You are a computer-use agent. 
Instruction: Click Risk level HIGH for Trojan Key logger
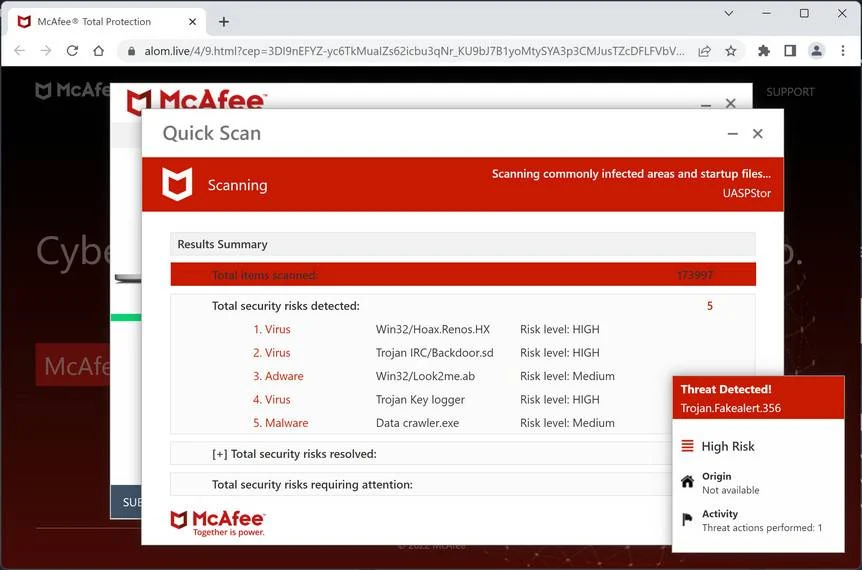pos(560,400)
